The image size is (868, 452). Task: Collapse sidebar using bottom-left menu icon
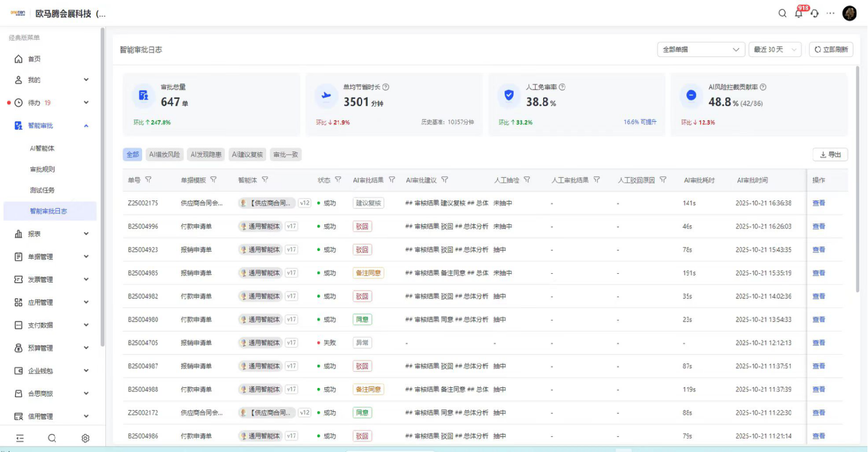[x=20, y=439]
